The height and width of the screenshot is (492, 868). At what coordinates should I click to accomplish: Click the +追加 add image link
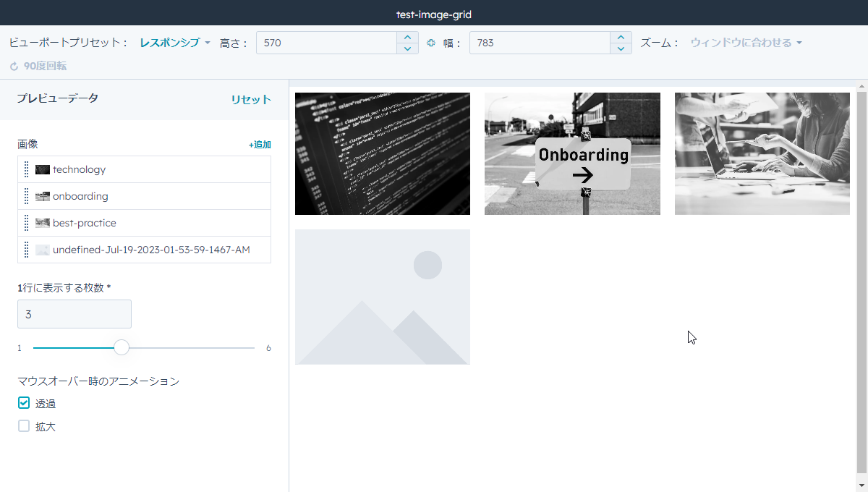click(x=260, y=145)
